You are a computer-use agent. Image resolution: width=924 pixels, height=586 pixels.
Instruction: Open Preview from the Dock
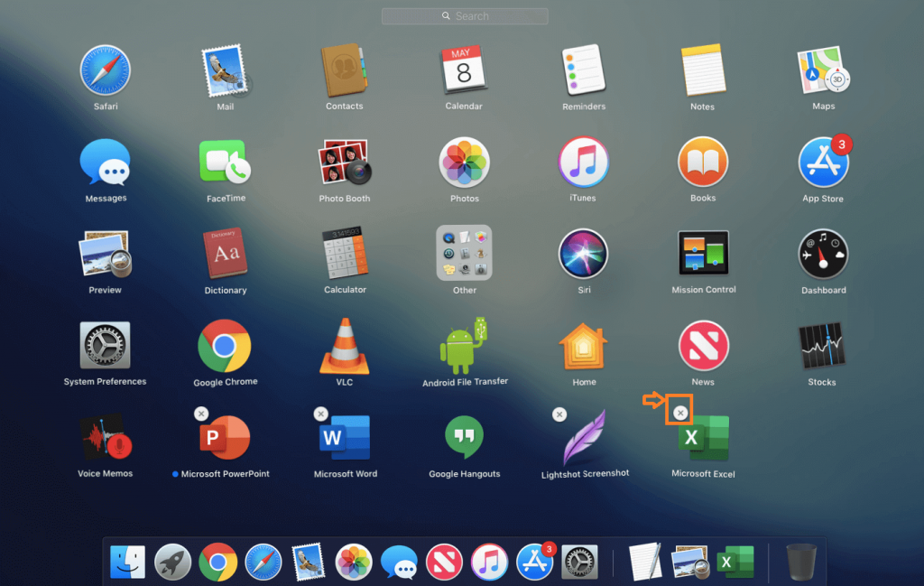pyautogui.click(x=690, y=562)
